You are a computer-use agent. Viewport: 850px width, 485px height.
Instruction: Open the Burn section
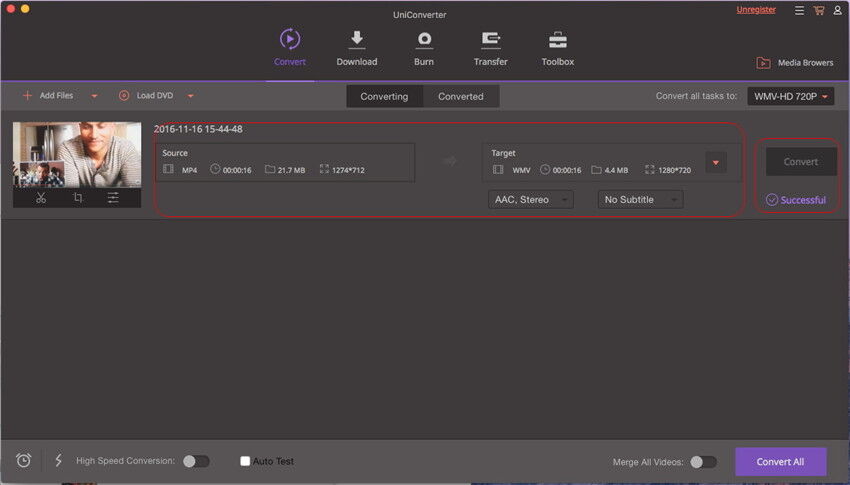tap(424, 48)
